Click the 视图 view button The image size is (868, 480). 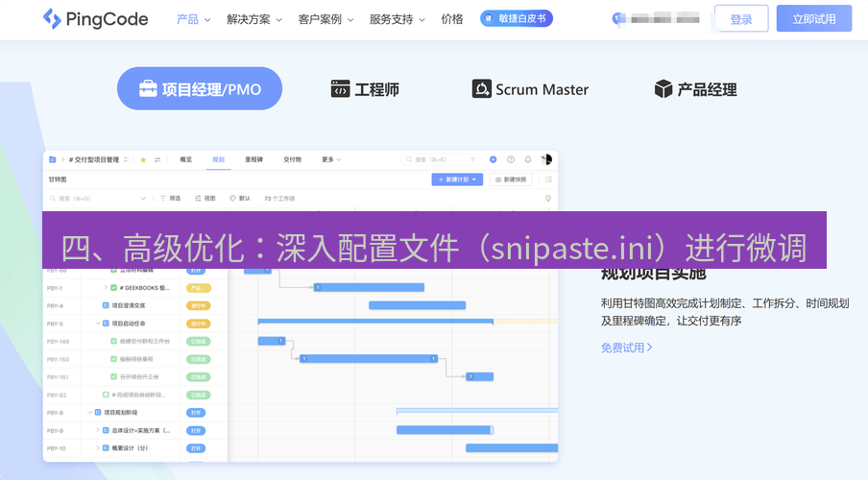(205, 198)
